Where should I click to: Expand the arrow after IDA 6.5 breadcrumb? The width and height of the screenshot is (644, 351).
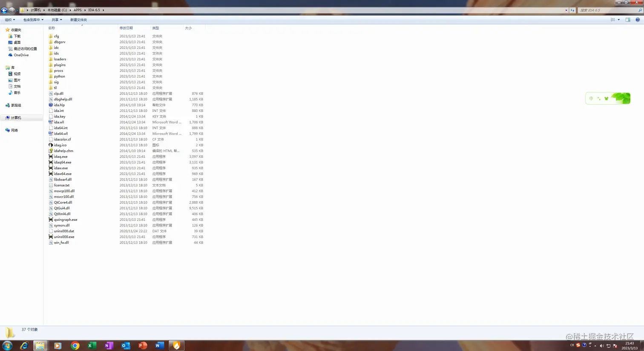103,10
